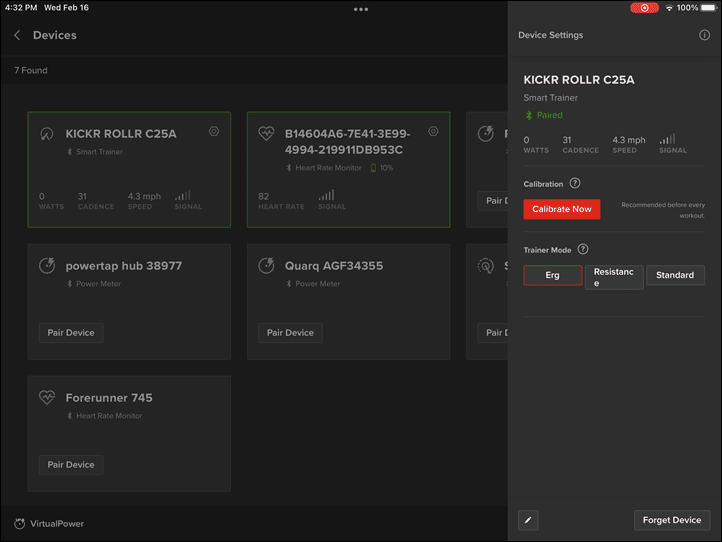This screenshot has height=542, width=722.
Task: Click the Wi-Fi icon in status bar
Action: 669,8
